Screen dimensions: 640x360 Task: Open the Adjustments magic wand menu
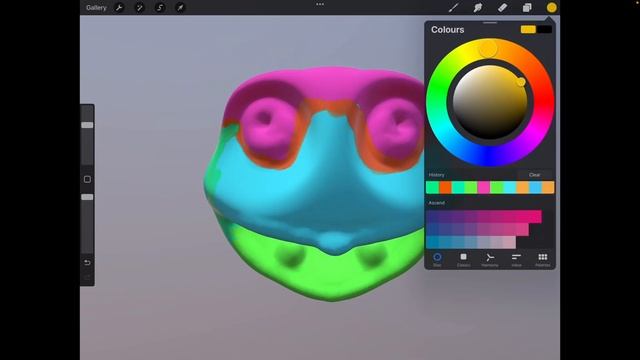tap(140, 8)
